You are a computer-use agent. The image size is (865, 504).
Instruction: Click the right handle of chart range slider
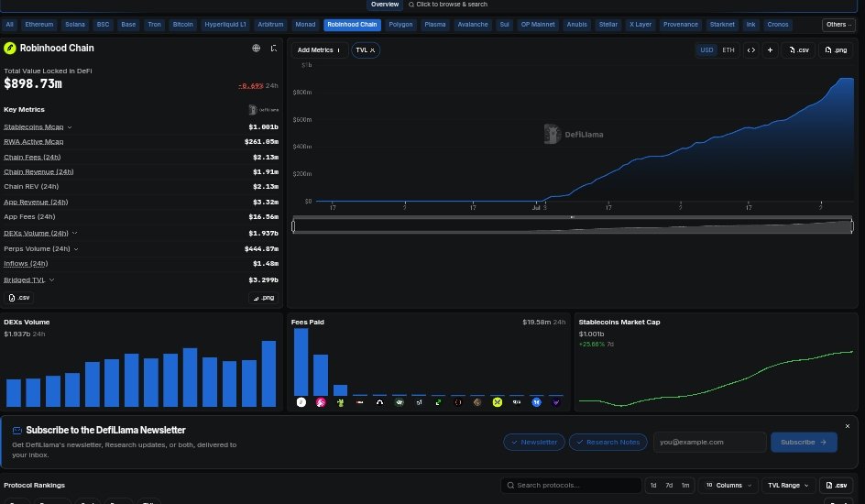click(x=852, y=226)
